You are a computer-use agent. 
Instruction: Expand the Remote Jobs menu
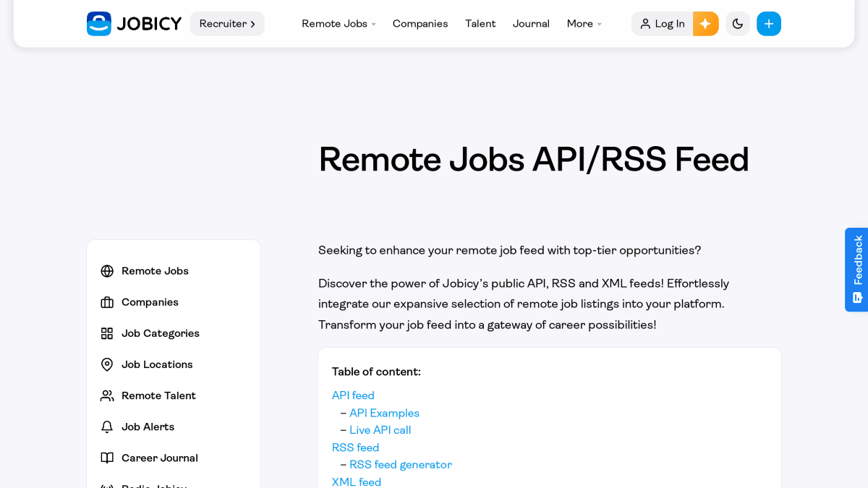tap(339, 24)
